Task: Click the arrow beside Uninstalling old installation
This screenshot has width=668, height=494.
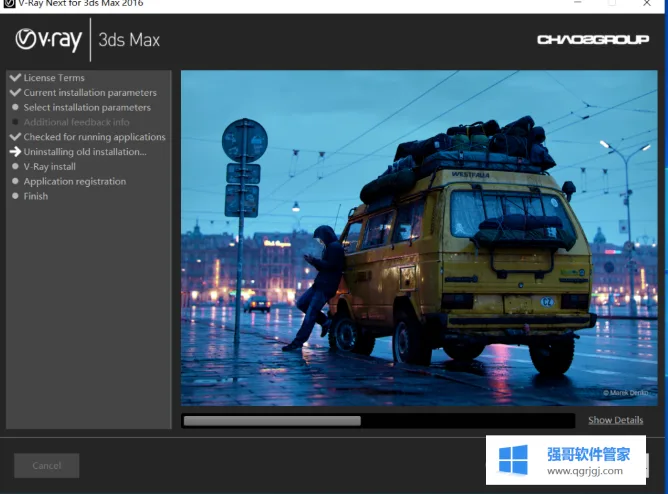Action: point(15,152)
